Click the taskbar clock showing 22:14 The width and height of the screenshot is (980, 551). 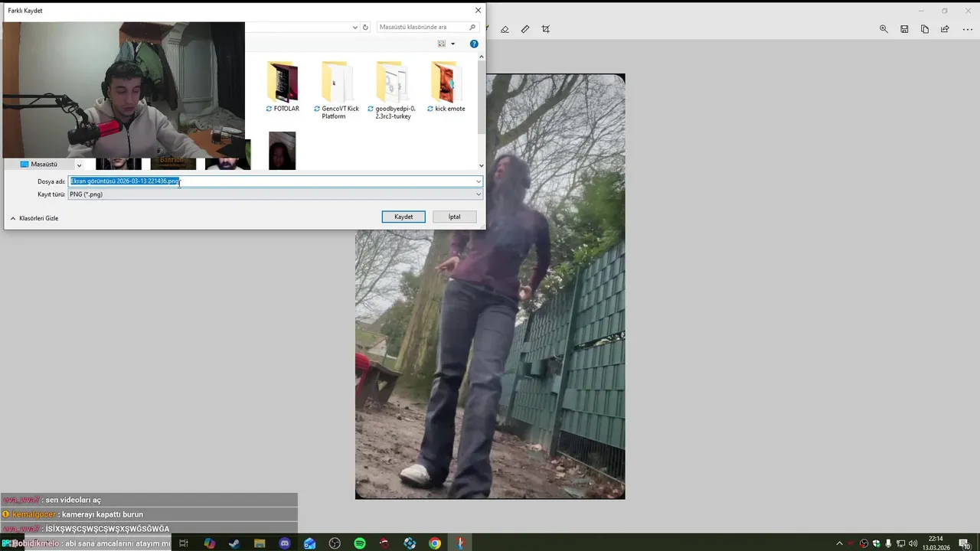936,543
